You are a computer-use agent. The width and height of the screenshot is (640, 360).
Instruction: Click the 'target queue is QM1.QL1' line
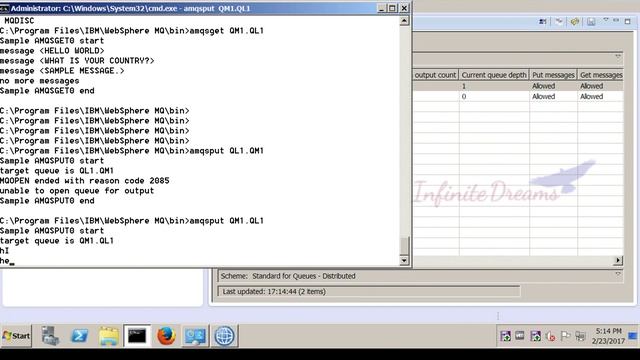coord(57,240)
